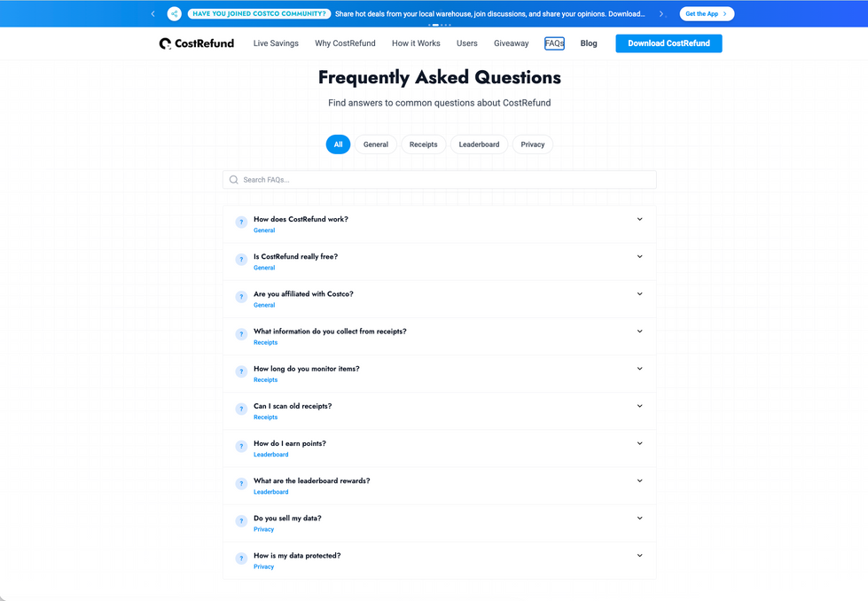Open the Live Savings nav item
The width and height of the screenshot is (868, 601).
click(x=276, y=43)
